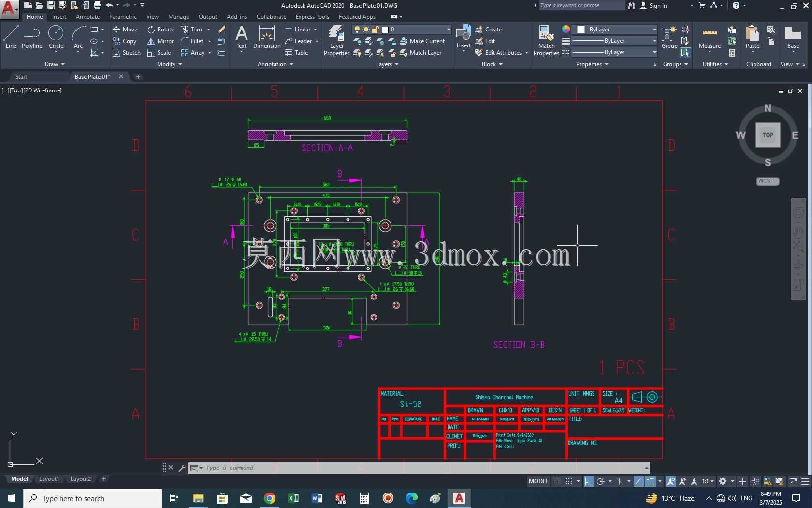Select the Circle tool
This screenshot has width=812, height=508.
click(56, 38)
